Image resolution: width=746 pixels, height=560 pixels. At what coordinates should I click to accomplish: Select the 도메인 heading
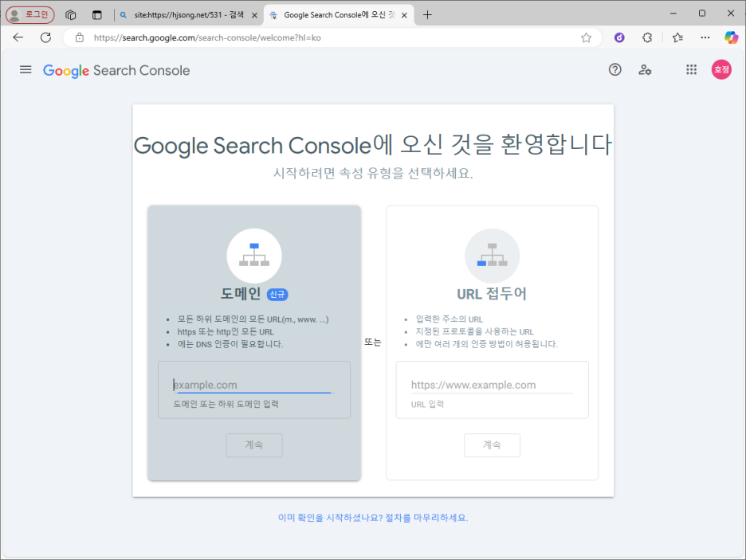click(x=240, y=293)
